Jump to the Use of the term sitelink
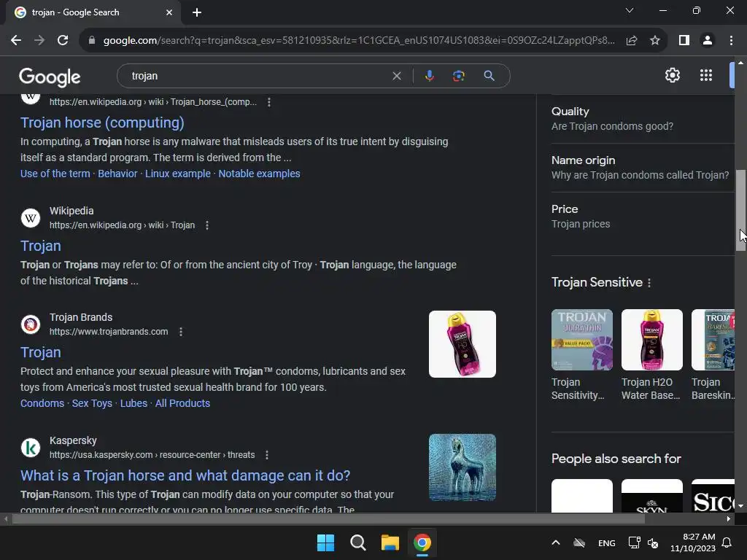The width and height of the screenshot is (747, 560). (x=55, y=174)
